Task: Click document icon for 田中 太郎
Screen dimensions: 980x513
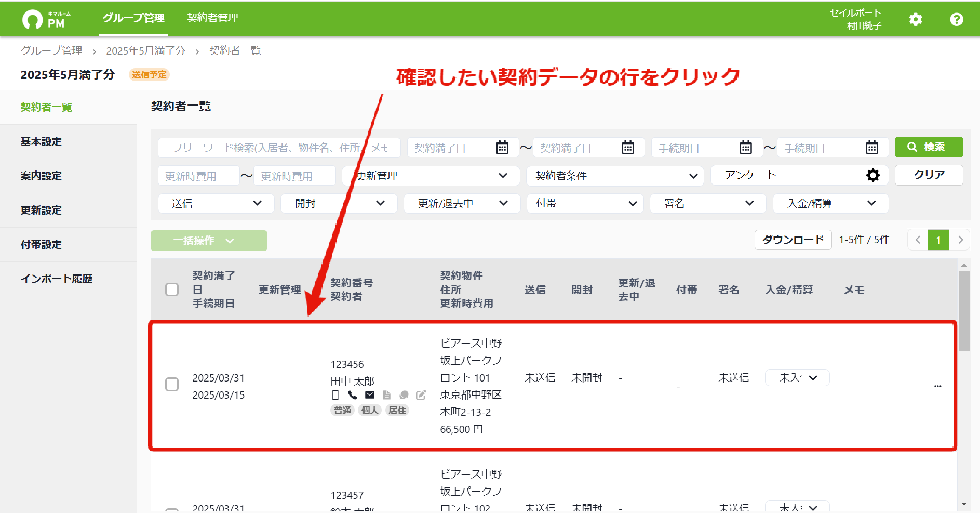Action: [x=387, y=395]
